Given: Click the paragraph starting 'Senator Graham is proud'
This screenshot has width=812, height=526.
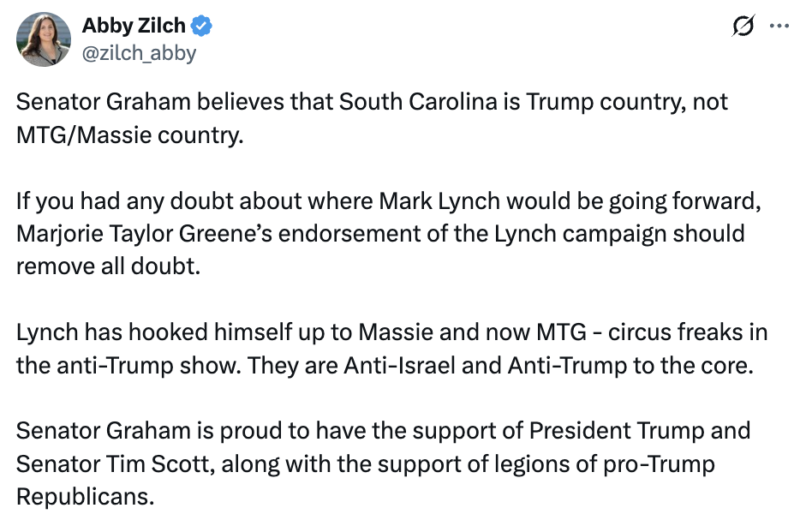Looking at the screenshot, I should point(383,463).
